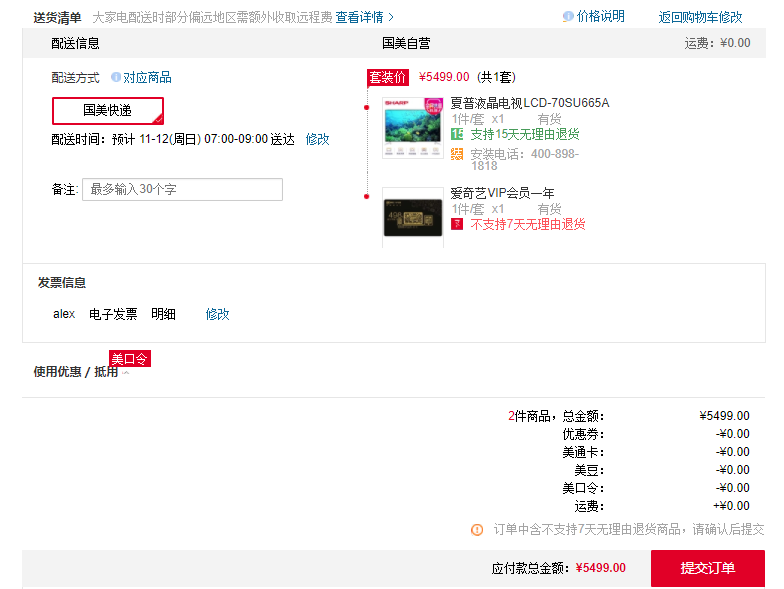Expand 使用优惠 / 抵用 section arrow
The width and height of the screenshot is (784, 589).
[x=126, y=372]
